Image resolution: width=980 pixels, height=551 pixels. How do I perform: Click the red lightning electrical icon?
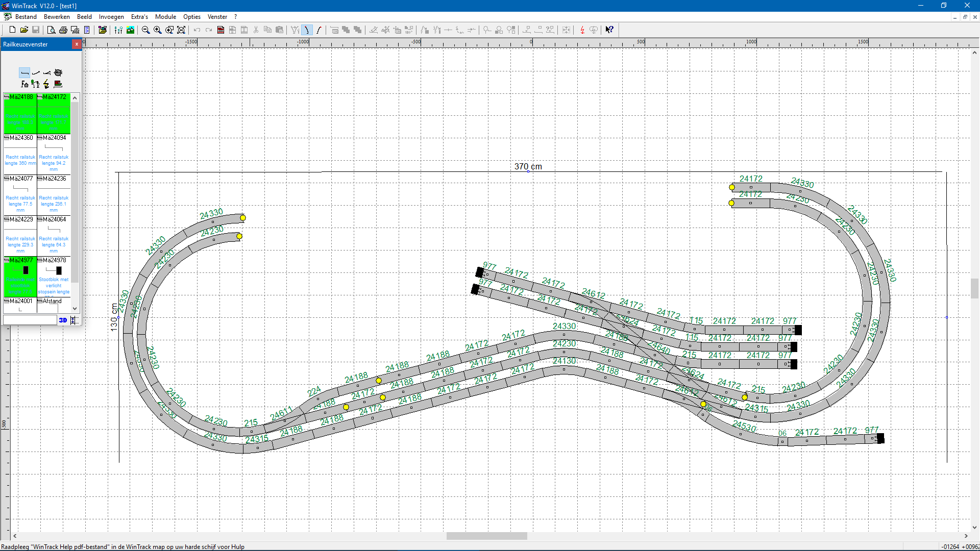pos(582,30)
